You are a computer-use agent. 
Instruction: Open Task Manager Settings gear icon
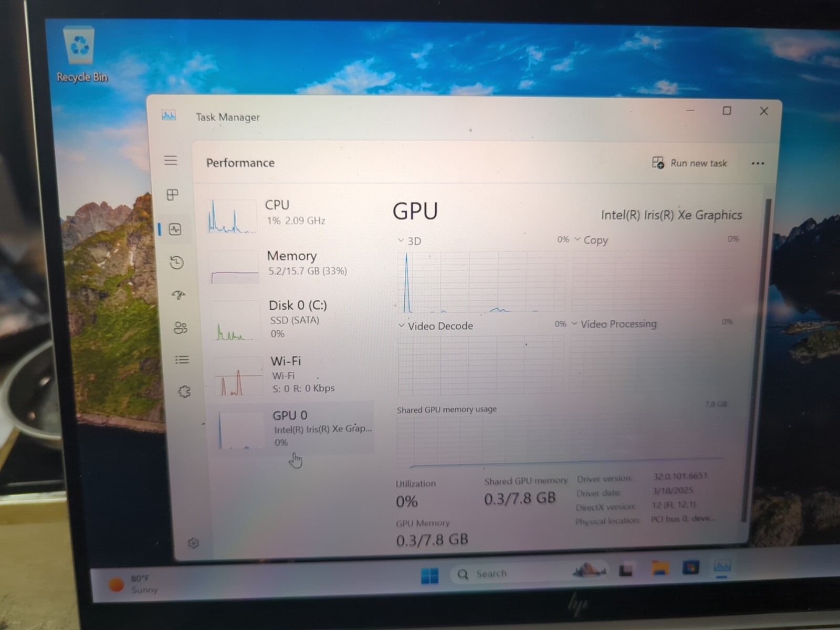(x=193, y=543)
